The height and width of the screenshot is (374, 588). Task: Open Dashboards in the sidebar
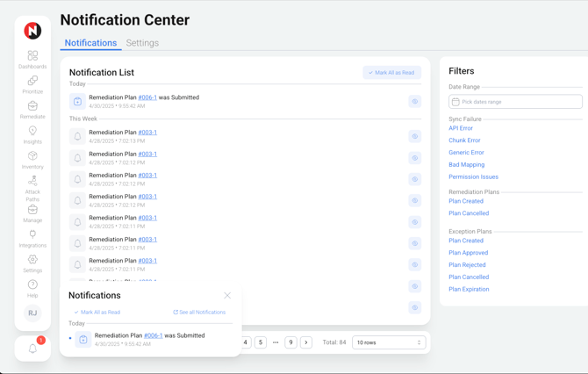32,59
